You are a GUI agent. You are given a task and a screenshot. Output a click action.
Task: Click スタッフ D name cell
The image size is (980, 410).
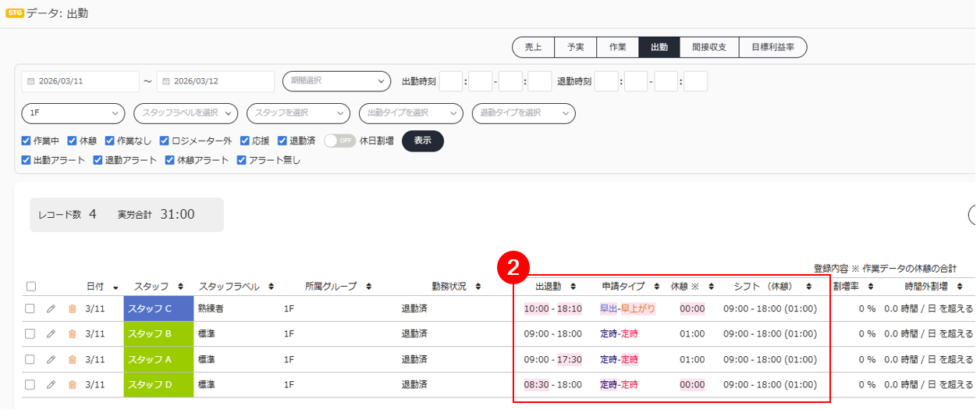pos(158,384)
